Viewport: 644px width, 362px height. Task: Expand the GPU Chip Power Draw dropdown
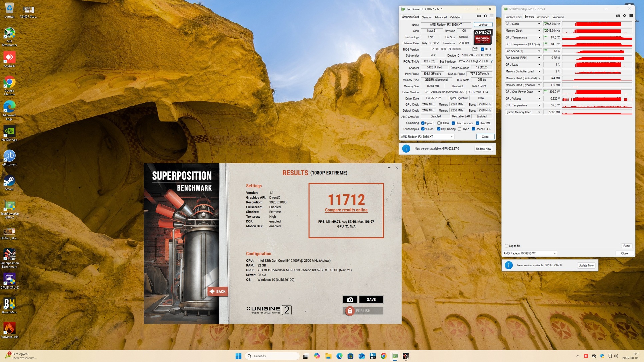[539, 92]
